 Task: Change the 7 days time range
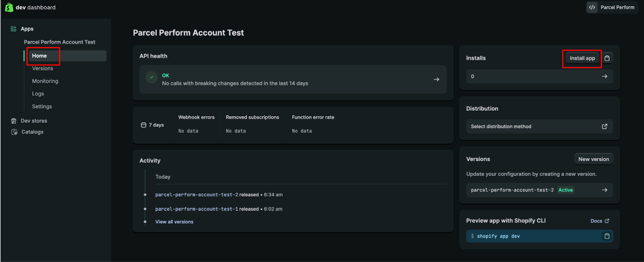[153, 125]
